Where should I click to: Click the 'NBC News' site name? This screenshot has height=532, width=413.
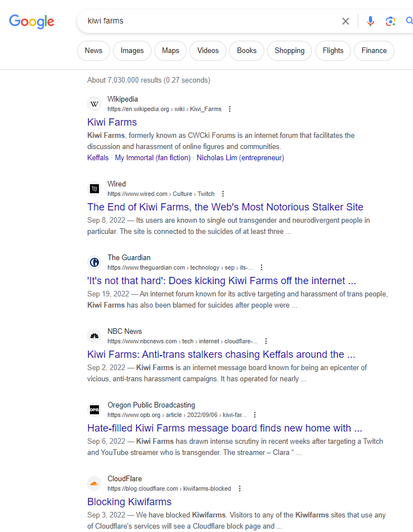pos(125,331)
